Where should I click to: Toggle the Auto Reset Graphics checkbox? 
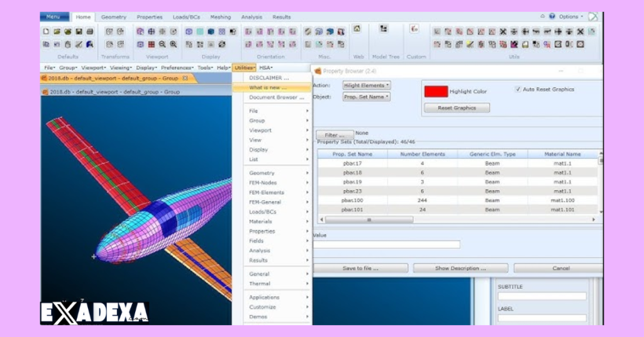coord(518,89)
